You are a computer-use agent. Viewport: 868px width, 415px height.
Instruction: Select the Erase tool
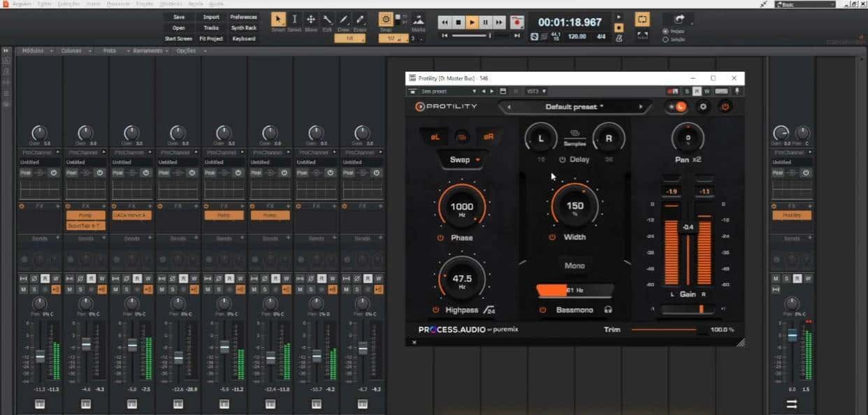point(360,20)
